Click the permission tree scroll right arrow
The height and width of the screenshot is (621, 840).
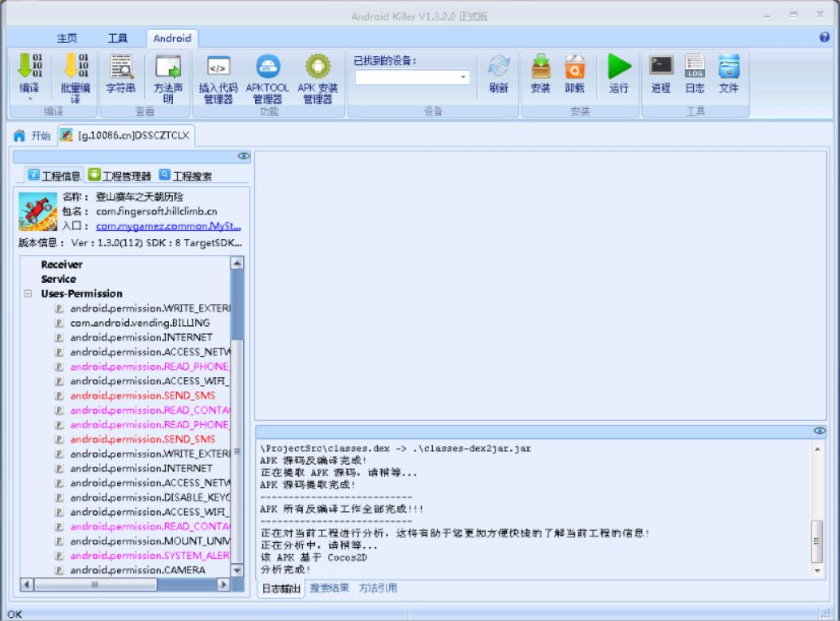[x=224, y=584]
